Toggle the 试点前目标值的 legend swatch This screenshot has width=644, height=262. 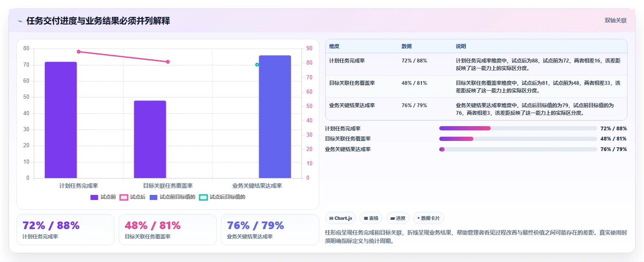[x=153, y=197]
